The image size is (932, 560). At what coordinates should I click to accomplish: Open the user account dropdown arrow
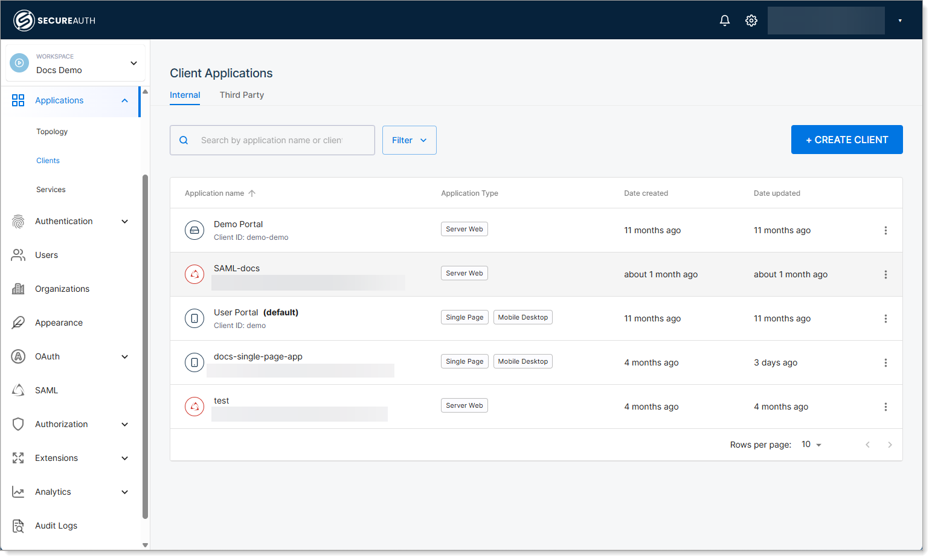pyautogui.click(x=900, y=21)
